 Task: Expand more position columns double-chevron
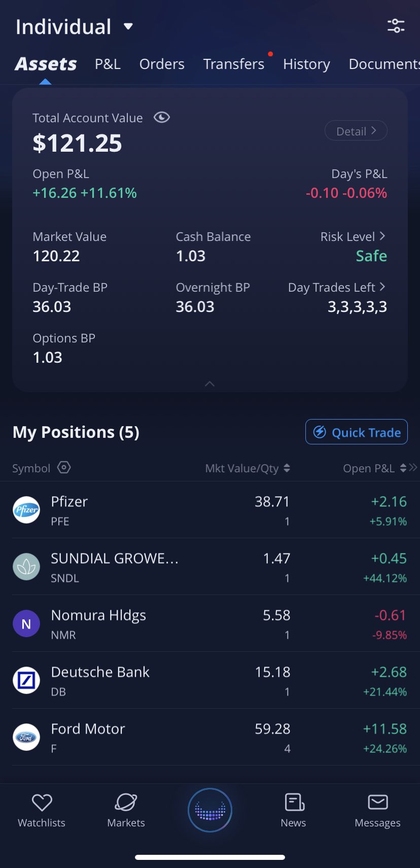point(413,467)
